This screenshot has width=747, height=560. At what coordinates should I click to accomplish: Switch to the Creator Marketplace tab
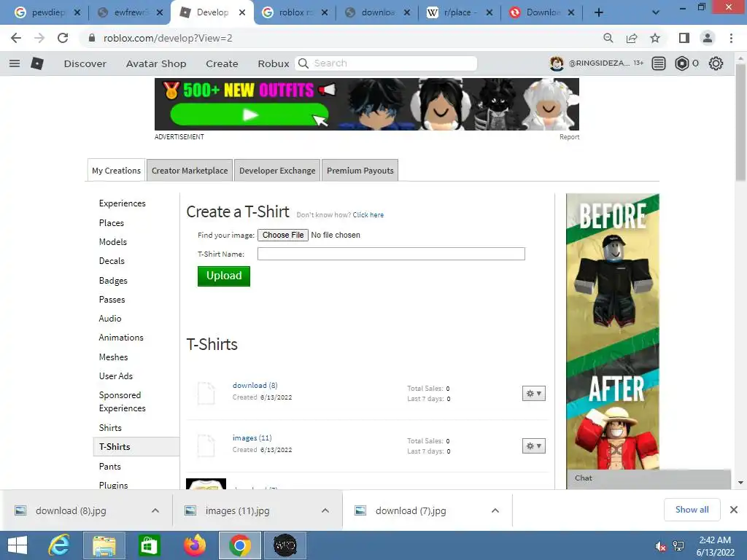click(190, 171)
